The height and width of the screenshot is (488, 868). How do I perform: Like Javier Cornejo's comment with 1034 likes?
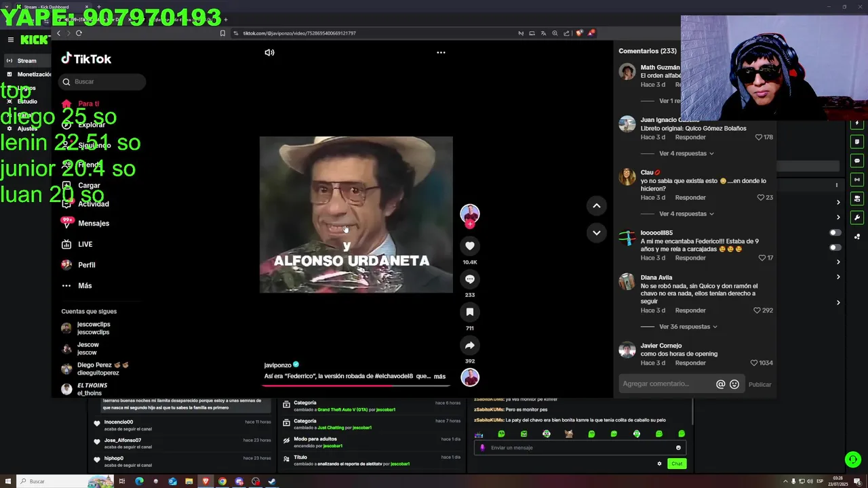pos(754,363)
